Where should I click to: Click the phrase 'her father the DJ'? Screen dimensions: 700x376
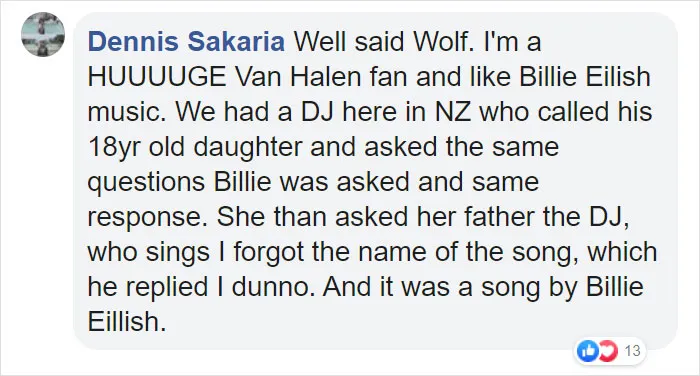[520, 217]
